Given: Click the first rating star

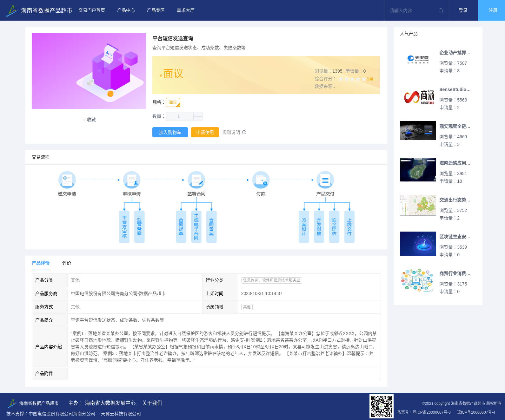Looking at the screenshot, I should [x=341, y=79].
